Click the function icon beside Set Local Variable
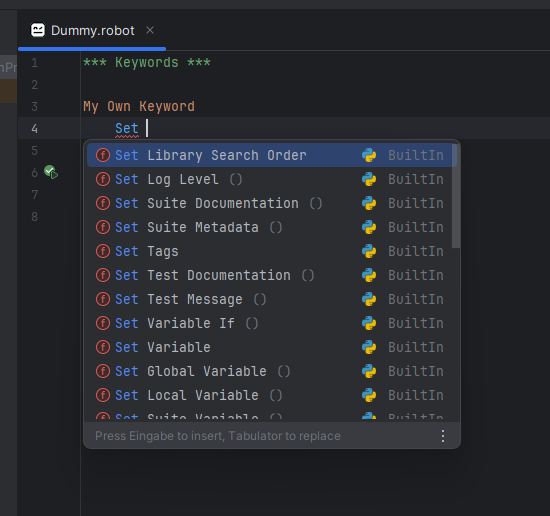This screenshot has height=516, width=550. (103, 395)
